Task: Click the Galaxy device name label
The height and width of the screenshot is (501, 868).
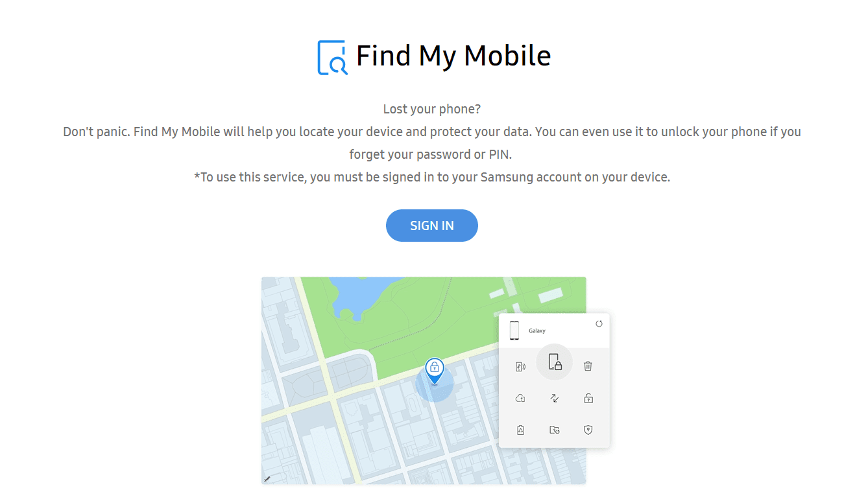Action: pyautogui.click(x=537, y=331)
